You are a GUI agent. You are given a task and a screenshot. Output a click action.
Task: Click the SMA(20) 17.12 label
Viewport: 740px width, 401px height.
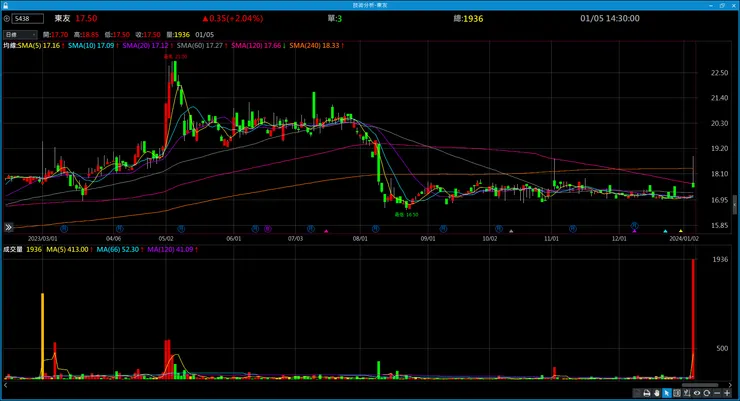[145, 46]
